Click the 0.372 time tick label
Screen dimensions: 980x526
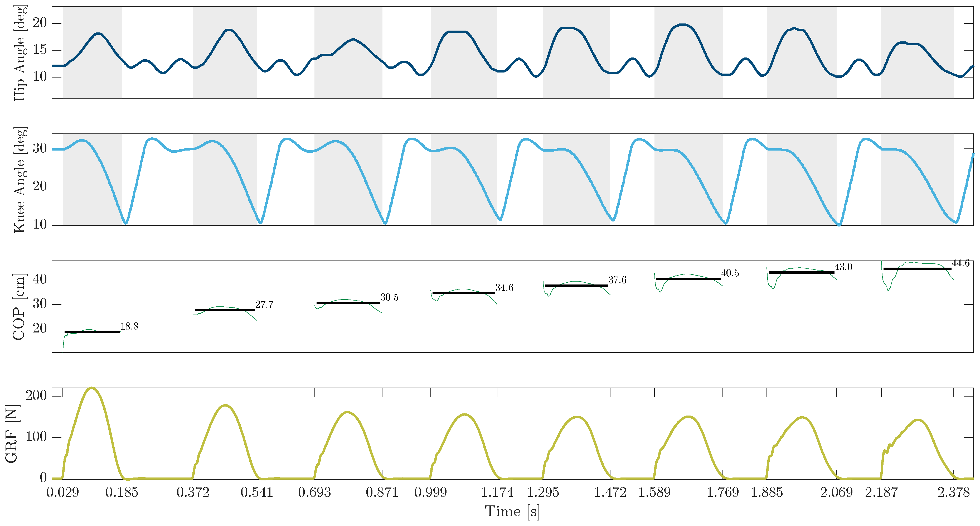[193, 493]
